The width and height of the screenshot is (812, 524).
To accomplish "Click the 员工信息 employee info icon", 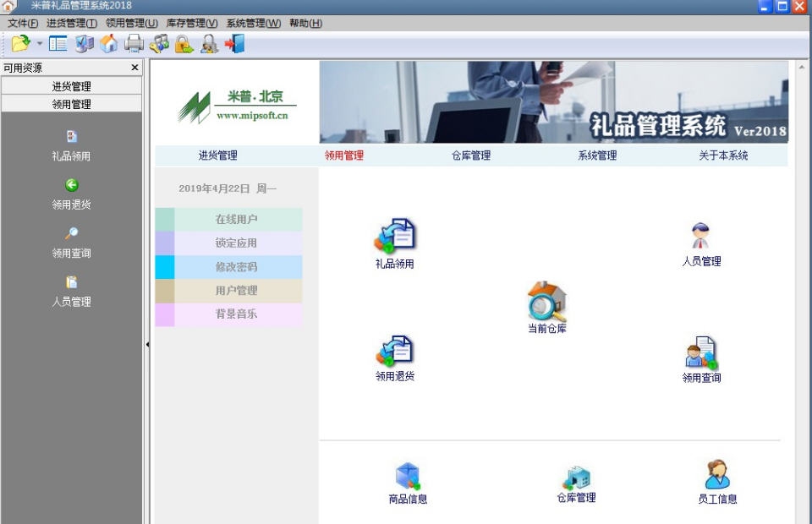I will pyautogui.click(x=717, y=477).
